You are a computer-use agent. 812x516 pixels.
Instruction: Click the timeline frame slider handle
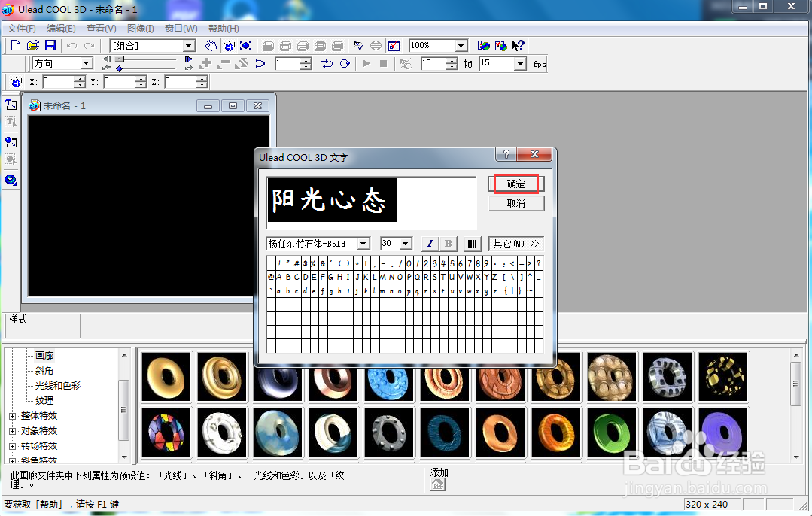coord(119,59)
